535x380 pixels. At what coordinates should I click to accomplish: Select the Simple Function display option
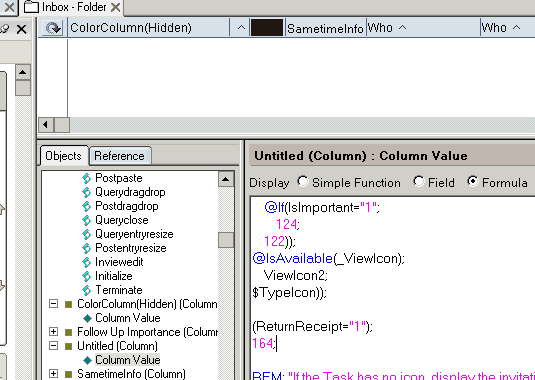point(303,181)
